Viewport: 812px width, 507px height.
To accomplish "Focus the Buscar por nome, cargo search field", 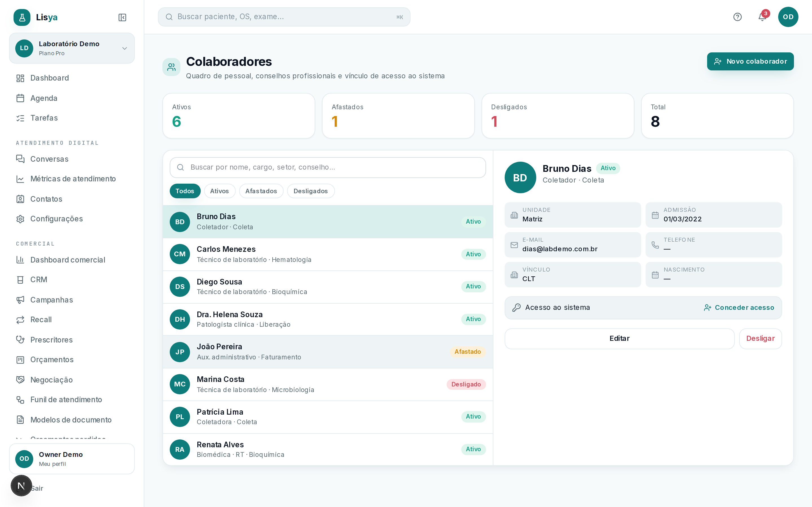I will coord(328,167).
